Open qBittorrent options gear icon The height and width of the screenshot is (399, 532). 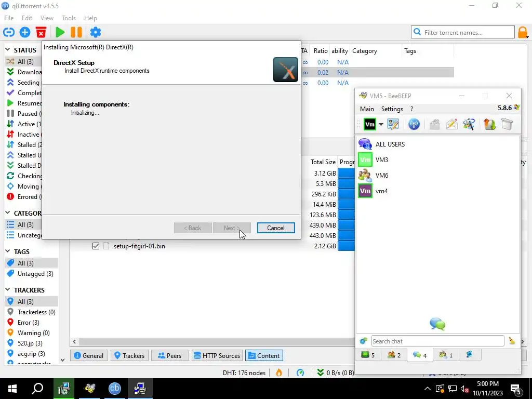96,32
